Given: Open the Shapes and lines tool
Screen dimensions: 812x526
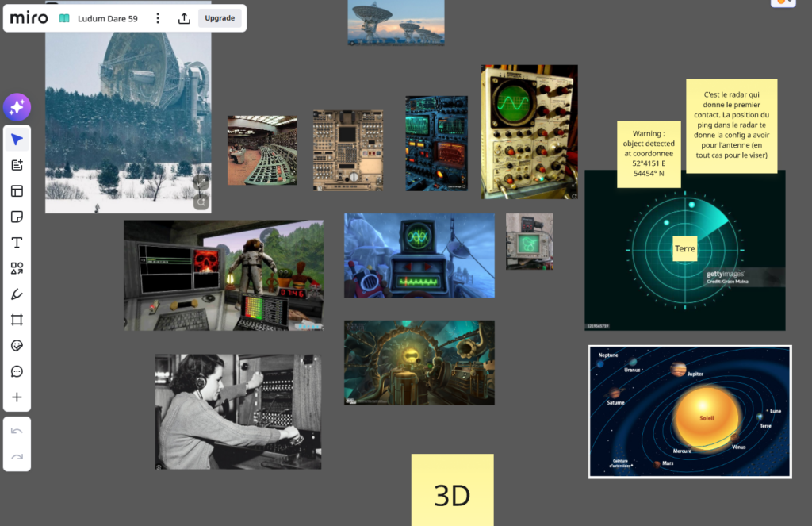Looking at the screenshot, I should tap(17, 268).
